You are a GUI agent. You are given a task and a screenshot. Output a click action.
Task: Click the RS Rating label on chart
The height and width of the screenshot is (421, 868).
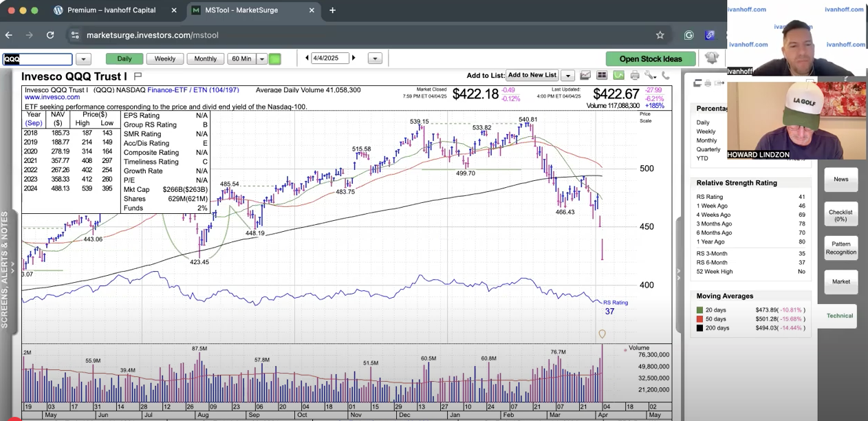pos(616,303)
